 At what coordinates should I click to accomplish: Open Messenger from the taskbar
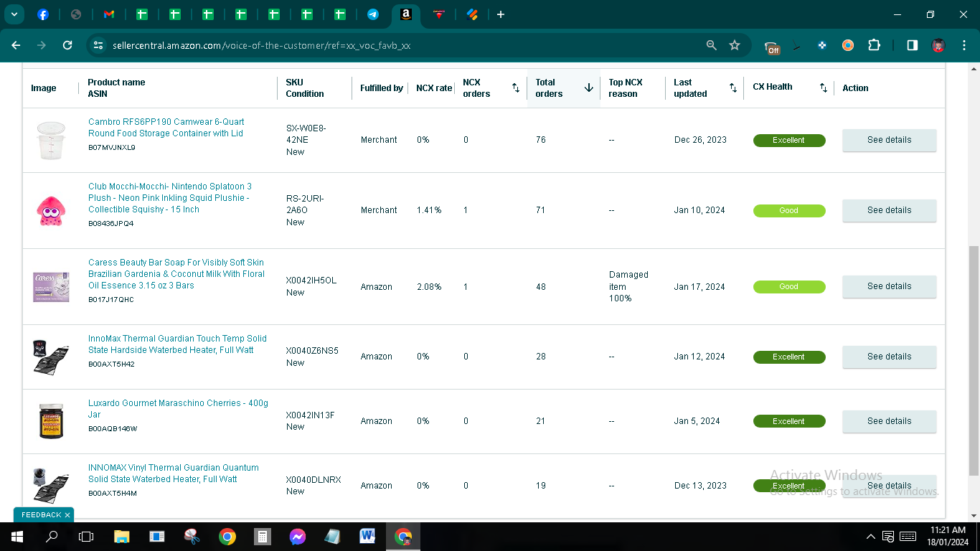click(298, 537)
